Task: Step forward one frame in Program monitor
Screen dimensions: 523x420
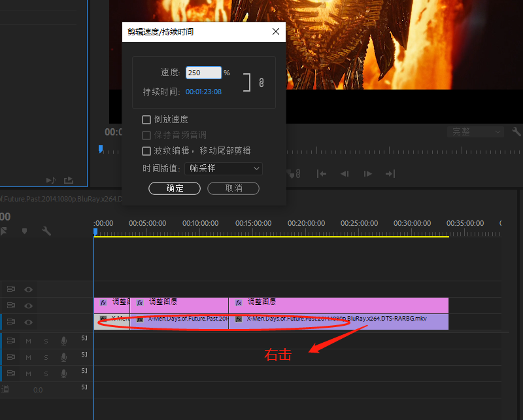Action: (x=368, y=173)
